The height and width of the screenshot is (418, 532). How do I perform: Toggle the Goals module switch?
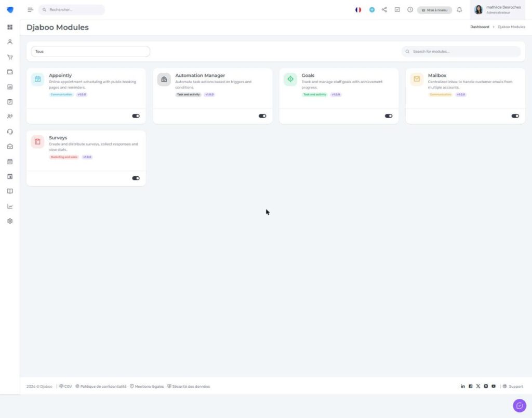pos(389,116)
